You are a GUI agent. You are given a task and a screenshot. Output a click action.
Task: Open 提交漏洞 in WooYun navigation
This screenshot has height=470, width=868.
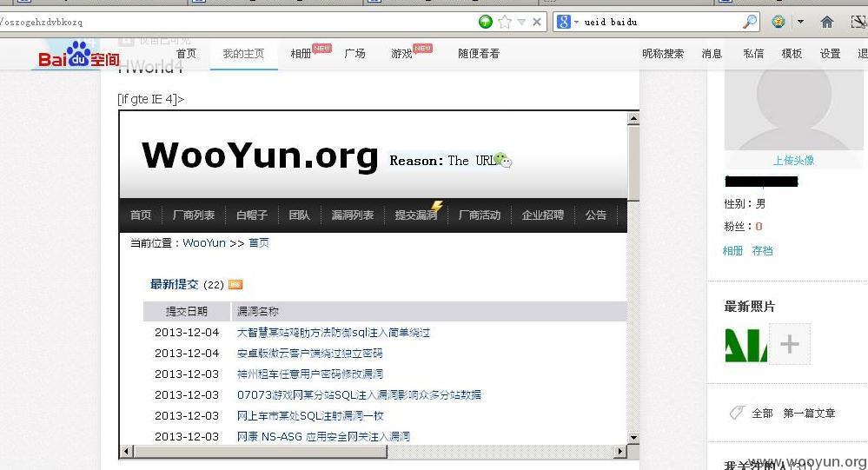pyautogui.click(x=416, y=215)
